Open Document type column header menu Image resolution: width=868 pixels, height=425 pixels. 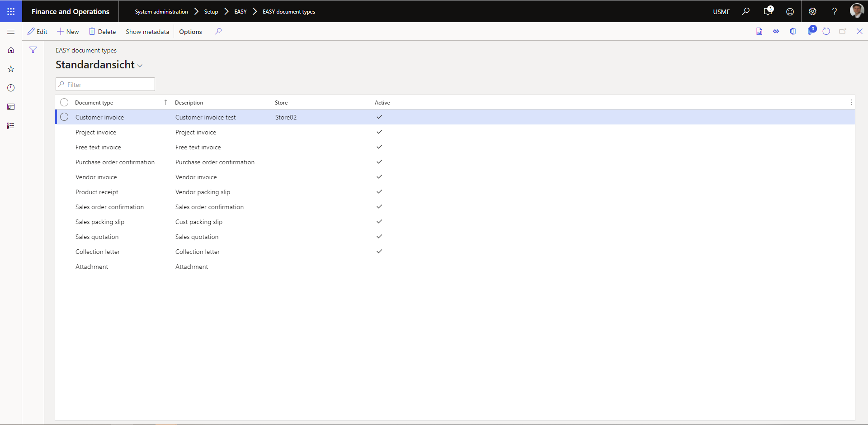click(94, 102)
